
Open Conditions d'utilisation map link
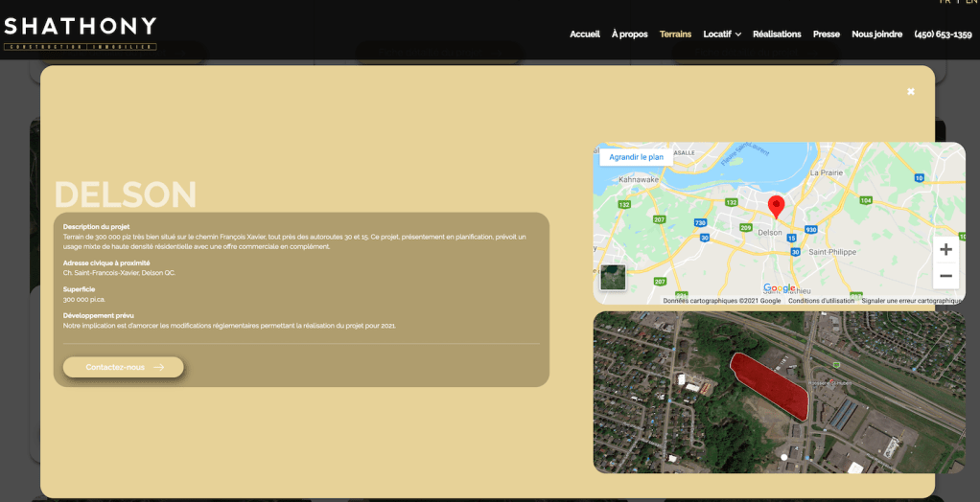(821, 301)
